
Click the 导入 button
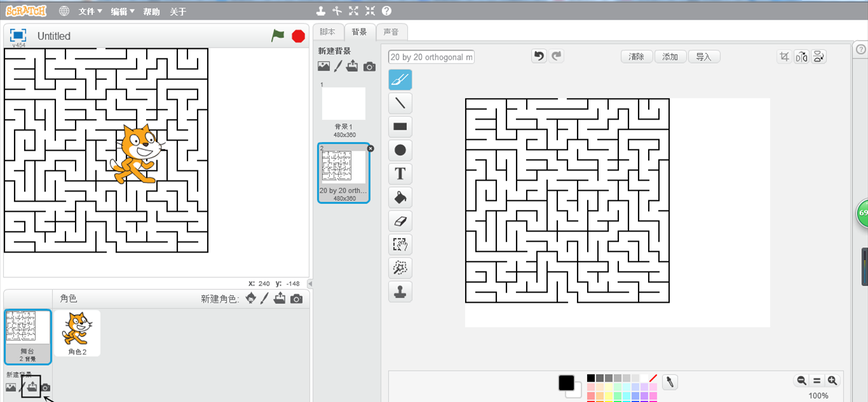point(704,57)
